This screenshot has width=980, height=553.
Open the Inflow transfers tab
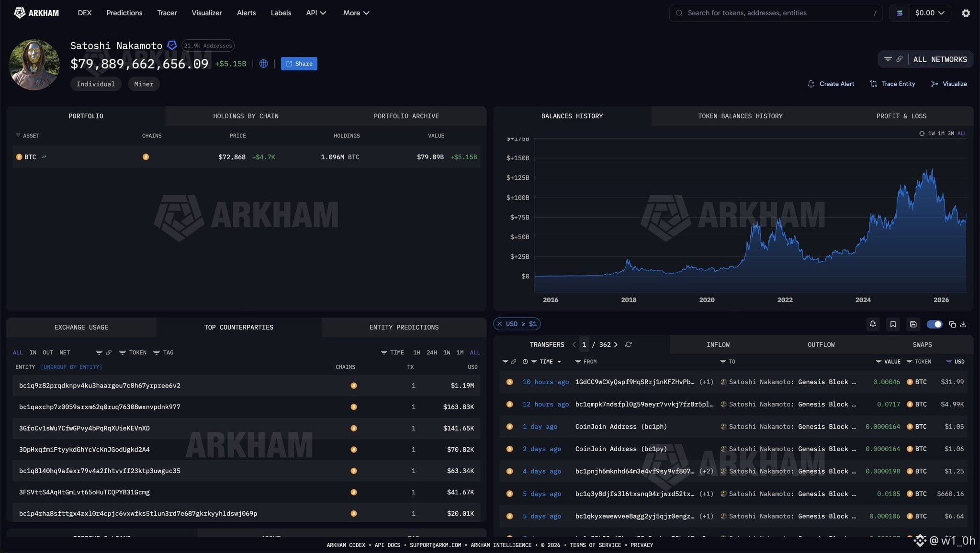(x=718, y=344)
